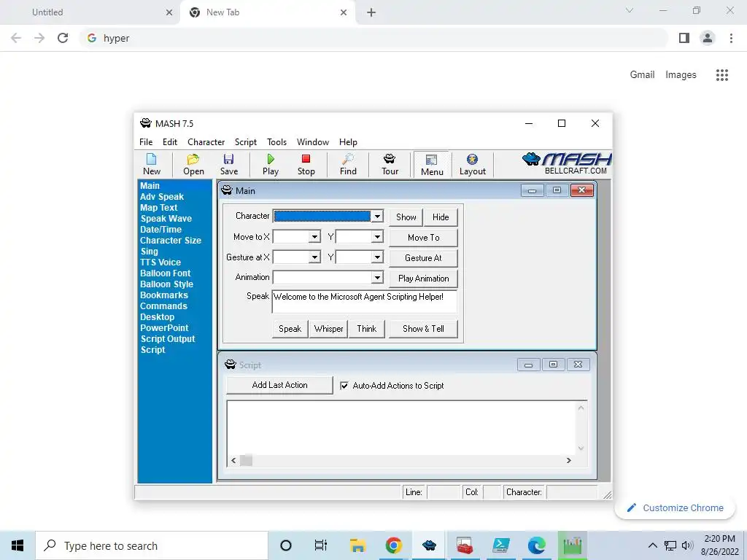Open the File menu
Image resolution: width=747 pixels, height=560 pixels.
click(x=146, y=142)
